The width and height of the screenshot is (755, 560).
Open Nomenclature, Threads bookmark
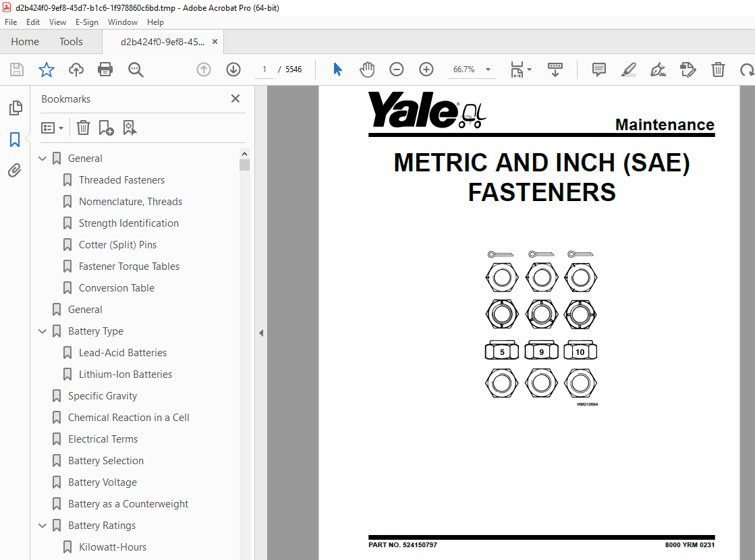point(130,202)
